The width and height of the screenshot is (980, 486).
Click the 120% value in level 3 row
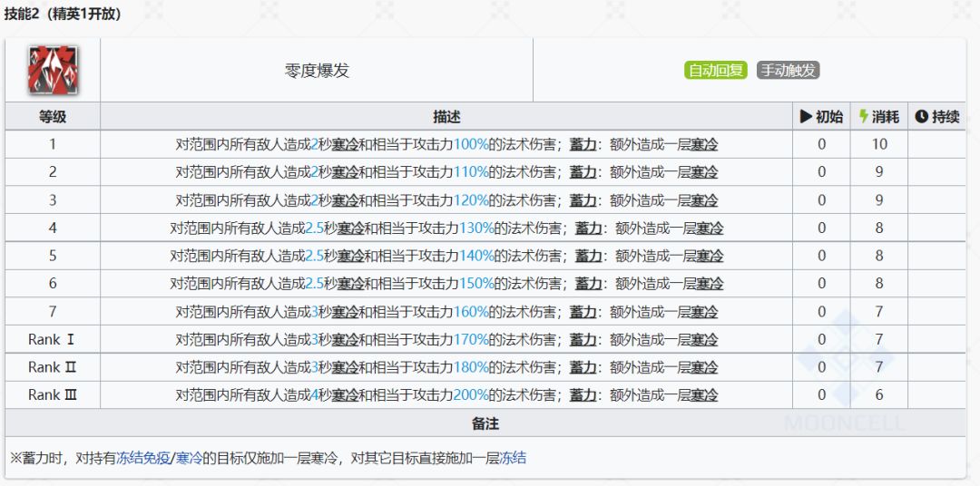pos(471,200)
